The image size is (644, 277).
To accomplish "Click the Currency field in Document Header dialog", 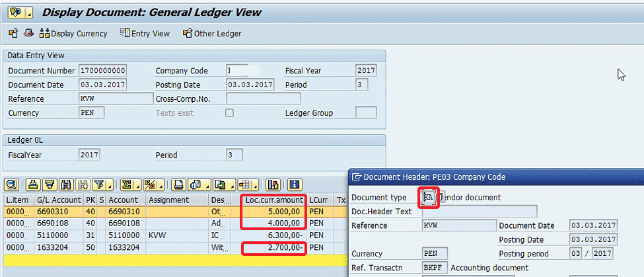I will click(x=435, y=254).
